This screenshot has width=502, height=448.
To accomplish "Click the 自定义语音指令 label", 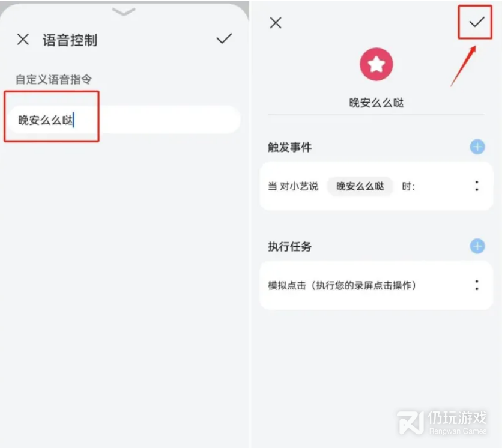I will pyautogui.click(x=54, y=79).
